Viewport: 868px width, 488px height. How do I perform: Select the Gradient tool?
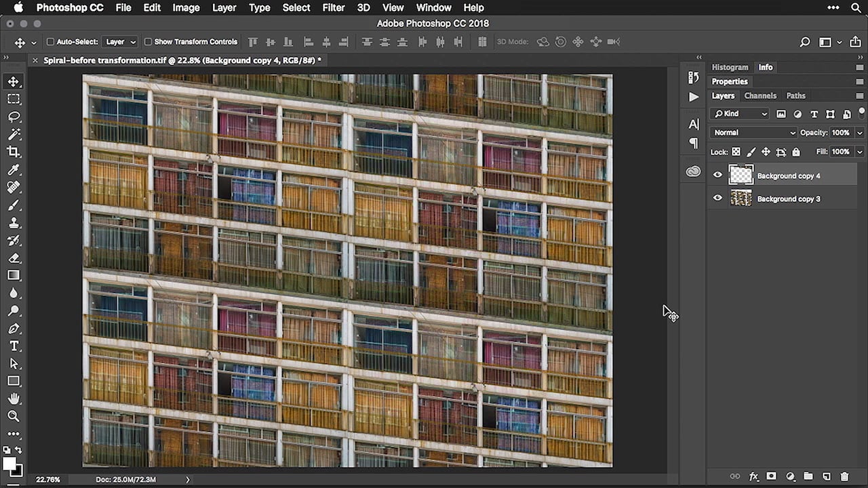tap(14, 275)
